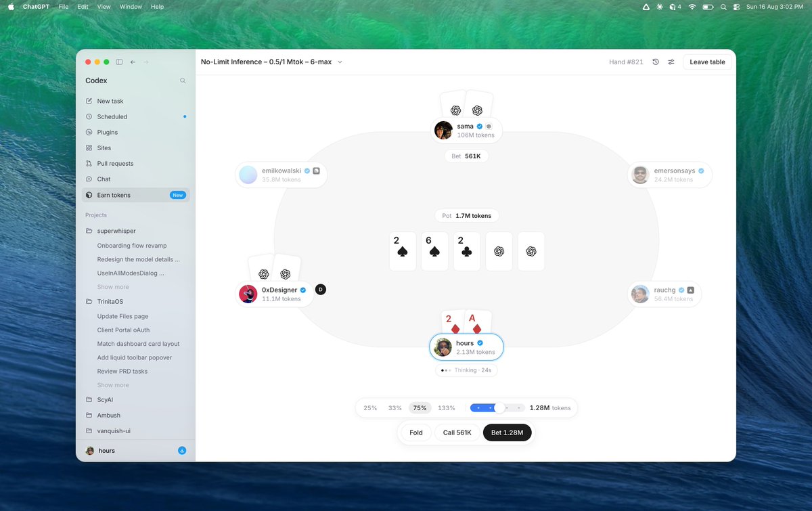Click the download icon beside hours account
812x511 pixels.
[x=182, y=450]
